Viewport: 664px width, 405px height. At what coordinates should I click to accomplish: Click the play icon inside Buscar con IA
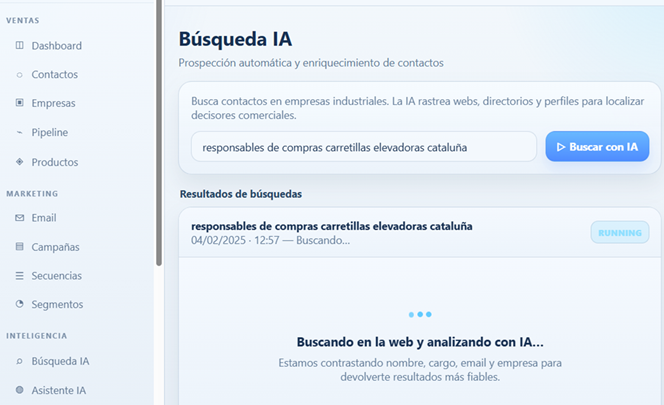click(560, 147)
